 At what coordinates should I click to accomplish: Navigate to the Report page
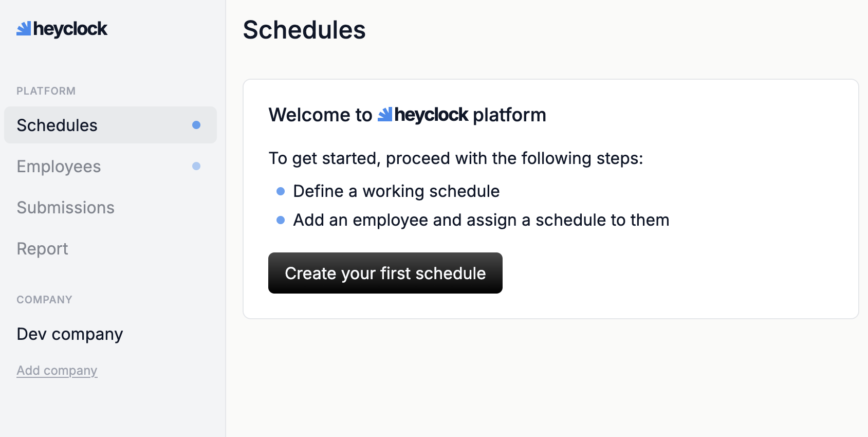coord(42,249)
